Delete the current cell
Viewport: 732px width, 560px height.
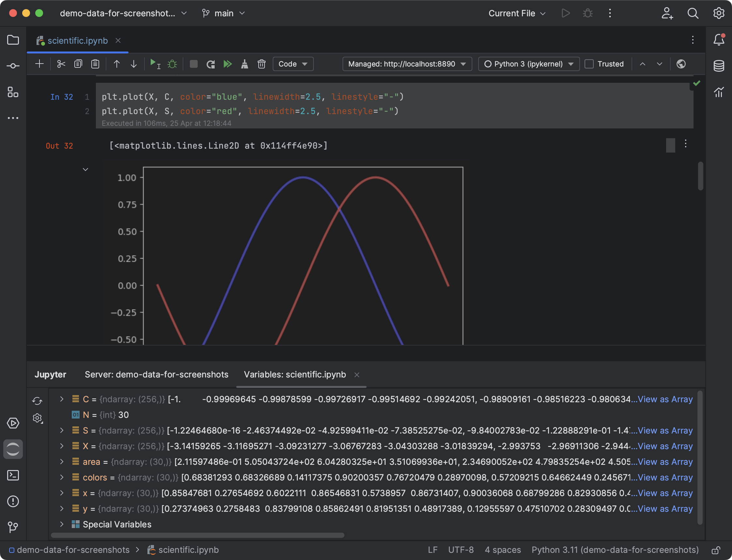click(262, 64)
